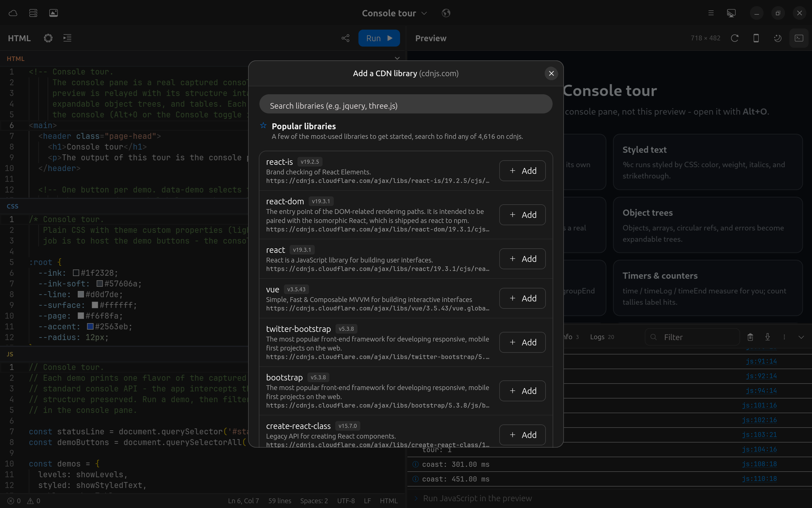The width and height of the screenshot is (812, 508).
Task: Open the js:110:18 source link
Action: 759,478
